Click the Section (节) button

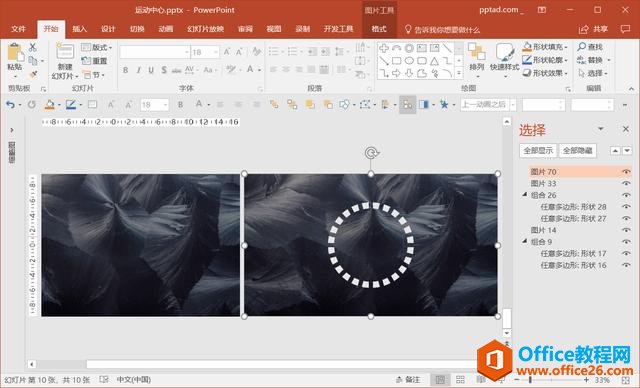(x=93, y=75)
